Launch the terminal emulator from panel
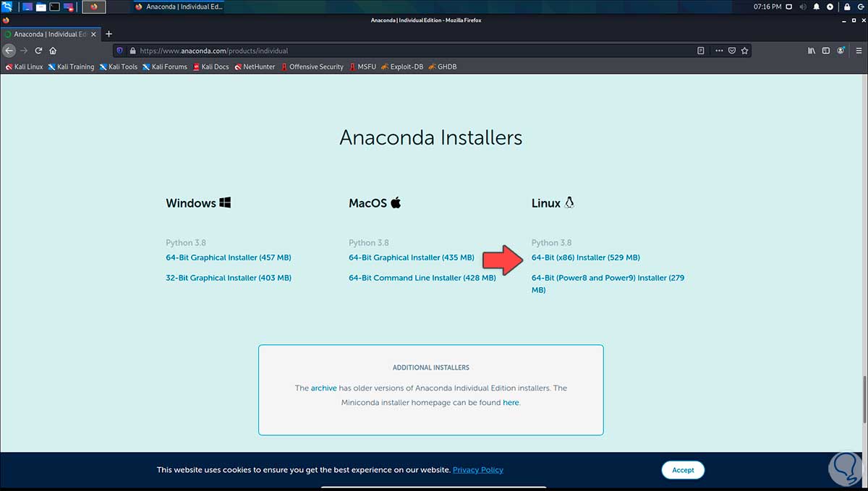The image size is (868, 491). point(54,7)
